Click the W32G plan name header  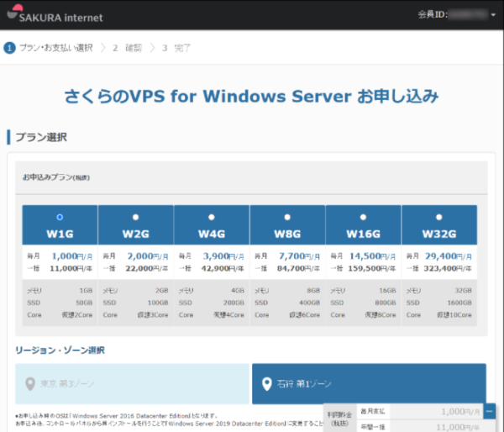439,234
